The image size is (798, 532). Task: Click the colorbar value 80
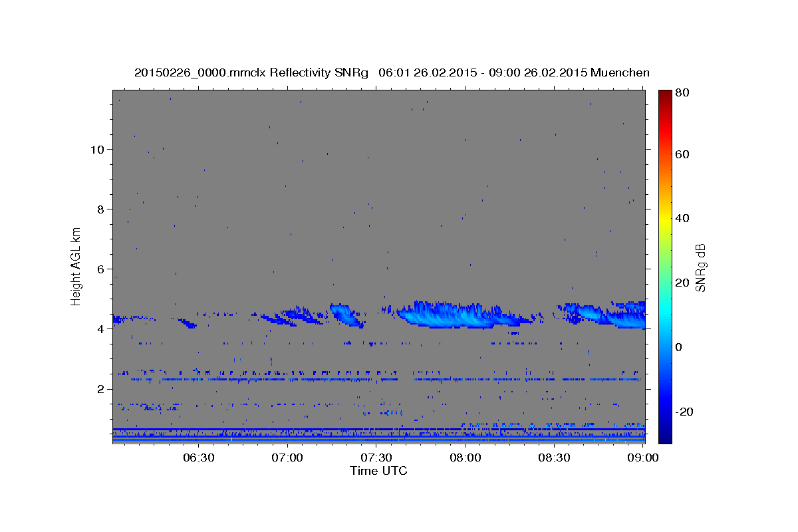[x=682, y=92]
